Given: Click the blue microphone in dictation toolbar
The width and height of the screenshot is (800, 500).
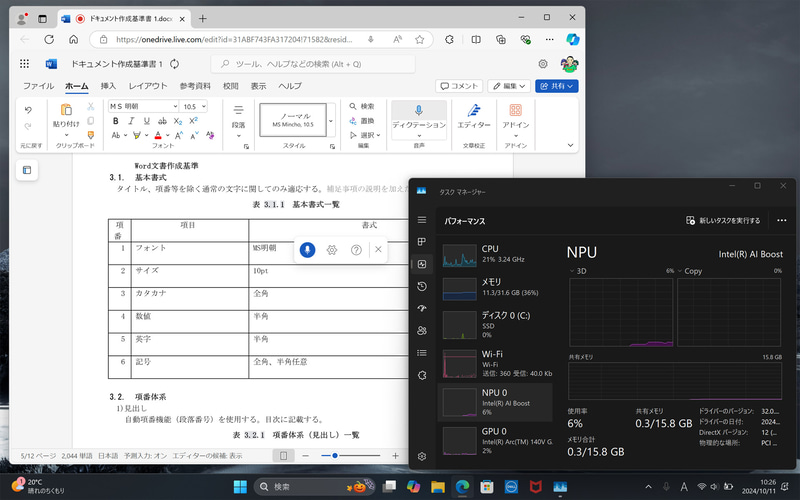Looking at the screenshot, I should click(x=307, y=249).
